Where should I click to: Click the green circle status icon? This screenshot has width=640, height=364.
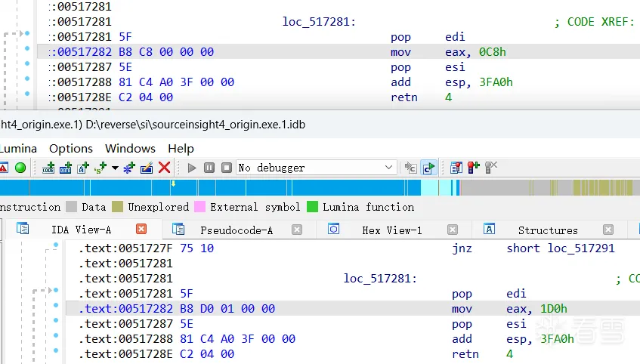pyautogui.click(x=20, y=168)
